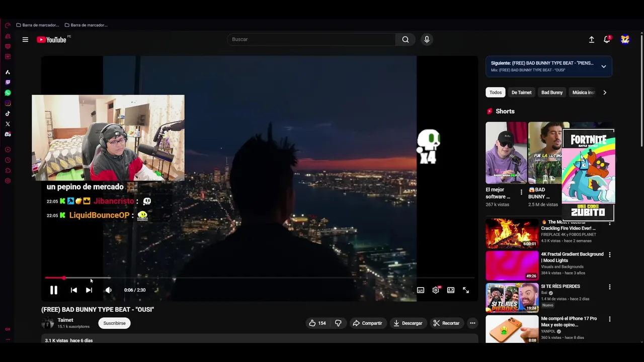Open the Taimet channel avatar
The width and height of the screenshot is (644, 362).
tap(48, 323)
